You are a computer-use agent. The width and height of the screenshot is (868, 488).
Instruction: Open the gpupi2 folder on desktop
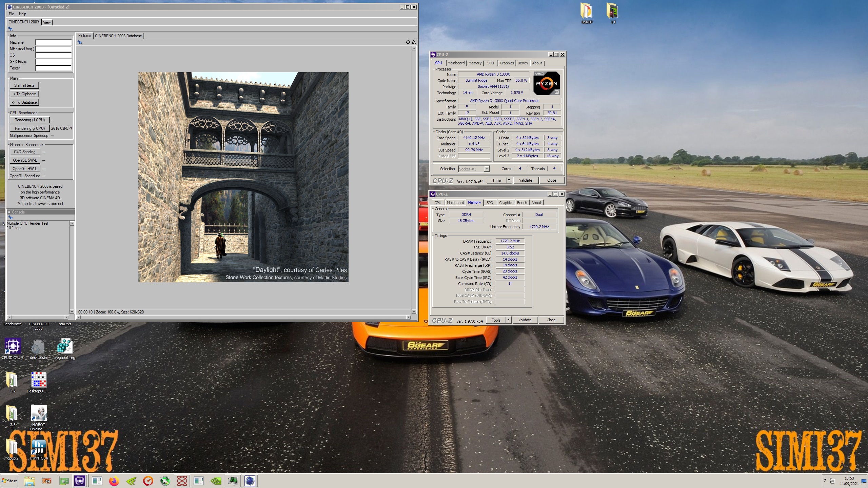click(13, 450)
